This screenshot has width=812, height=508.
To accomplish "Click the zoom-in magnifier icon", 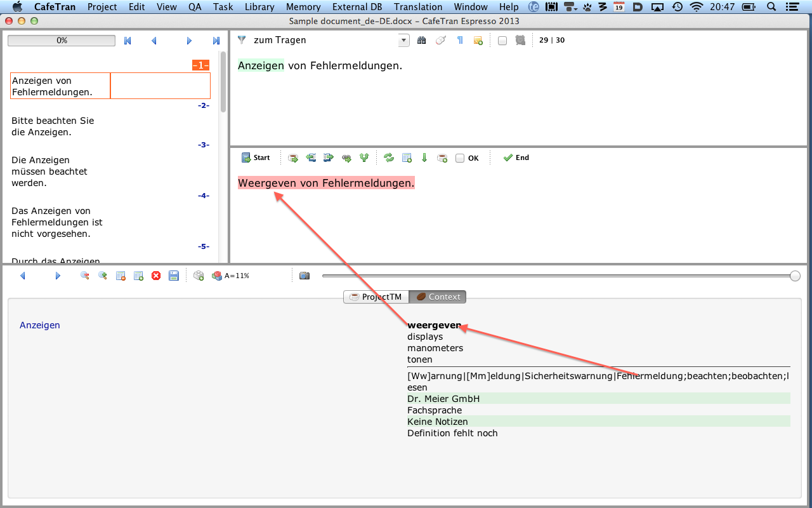I will [102, 276].
